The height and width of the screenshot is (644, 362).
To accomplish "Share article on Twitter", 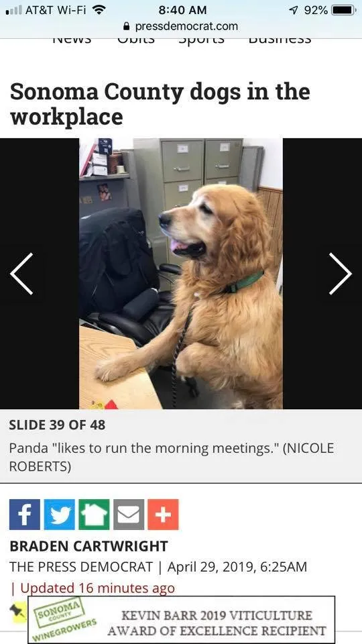I will click(60, 515).
